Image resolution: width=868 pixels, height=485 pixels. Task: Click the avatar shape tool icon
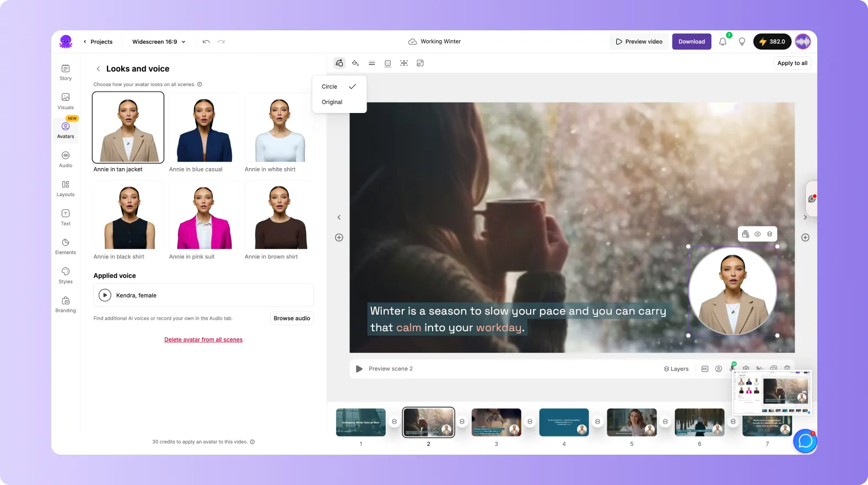click(x=339, y=63)
